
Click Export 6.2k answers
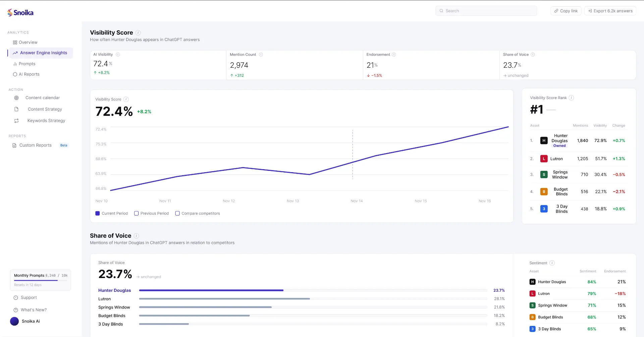610,11
